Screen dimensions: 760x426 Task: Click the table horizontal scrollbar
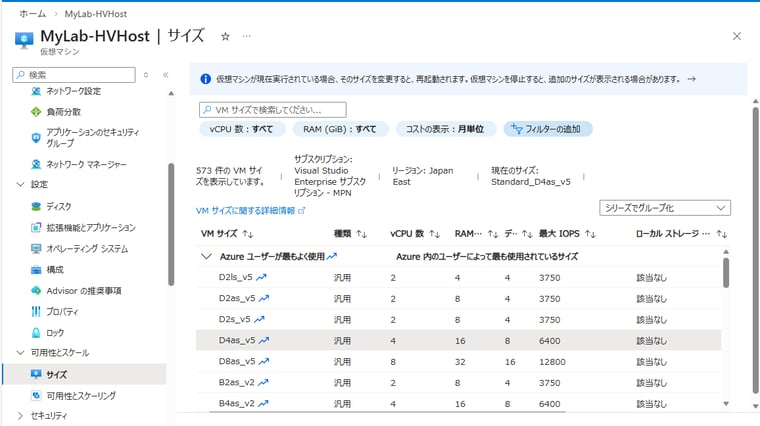pos(387,412)
